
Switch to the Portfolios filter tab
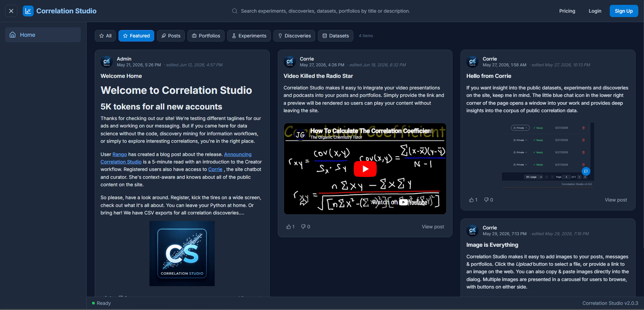[x=206, y=36]
